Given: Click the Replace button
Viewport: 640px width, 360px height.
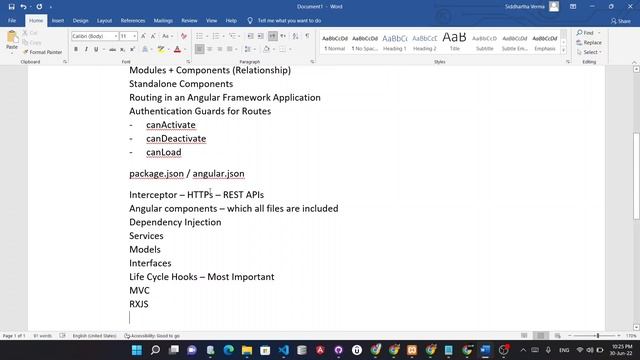Looking at the screenshot, I should [589, 42].
